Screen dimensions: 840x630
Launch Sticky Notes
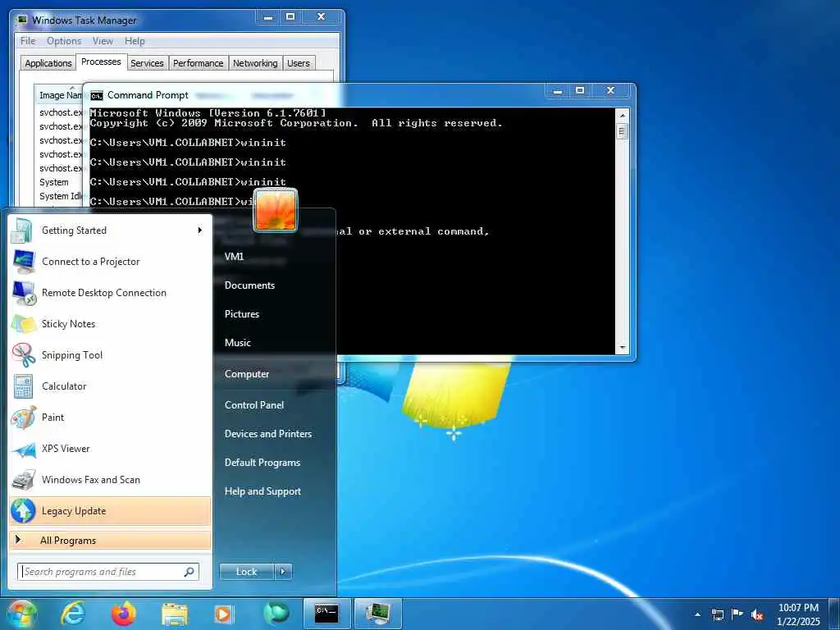pos(110,323)
